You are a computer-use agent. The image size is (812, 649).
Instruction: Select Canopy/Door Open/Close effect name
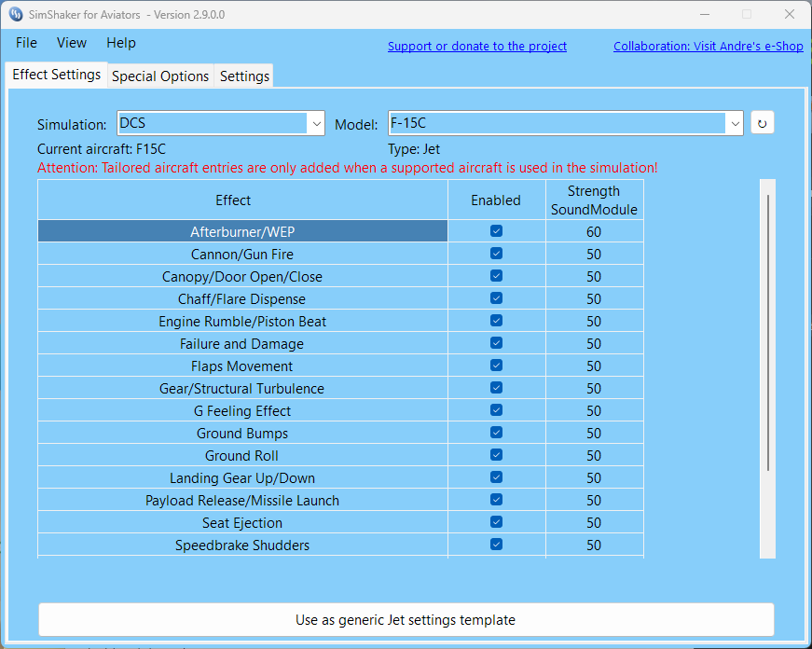click(242, 276)
